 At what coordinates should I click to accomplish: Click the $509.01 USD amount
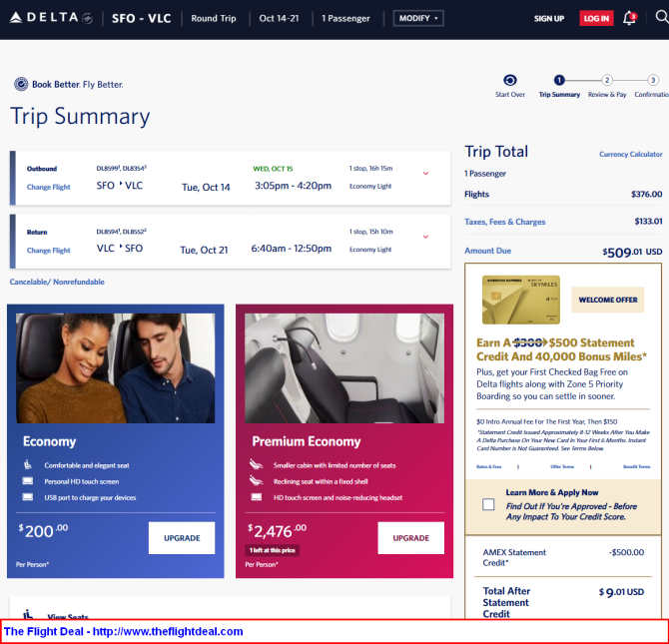632,252
